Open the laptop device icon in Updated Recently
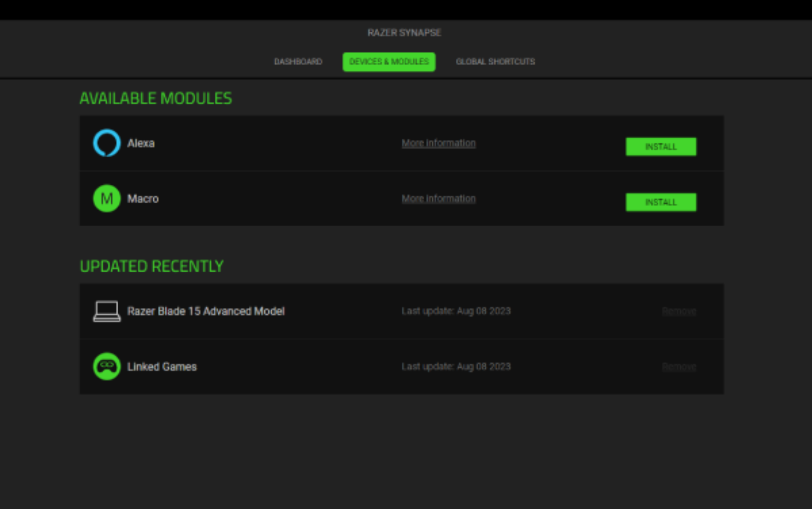 106,311
